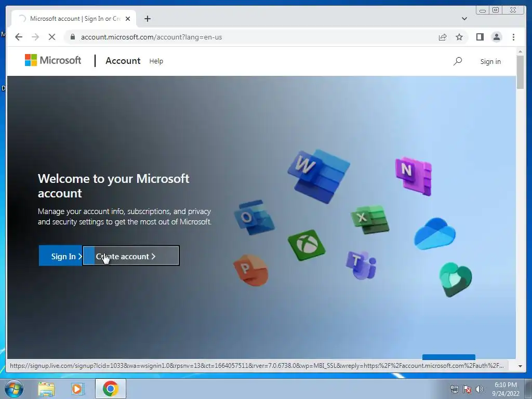Click the Xbox app icon
The width and height of the screenshot is (532, 399).
[x=307, y=245]
